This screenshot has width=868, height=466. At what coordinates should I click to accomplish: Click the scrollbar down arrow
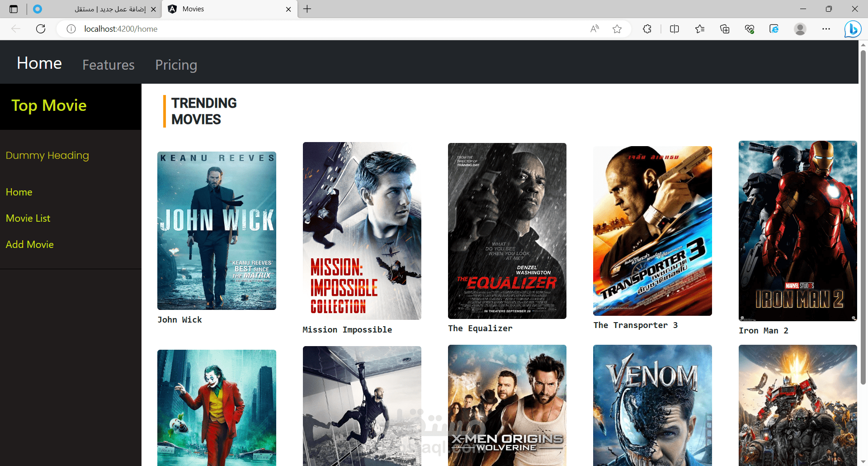click(x=863, y=461)
